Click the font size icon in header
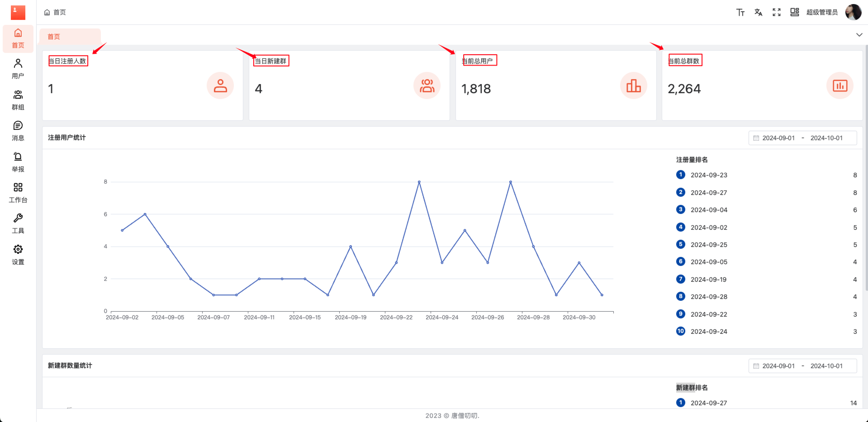Image resolution: width=868 pixels, height=422 pixels. pyautogui.click(x=740, y=12)
